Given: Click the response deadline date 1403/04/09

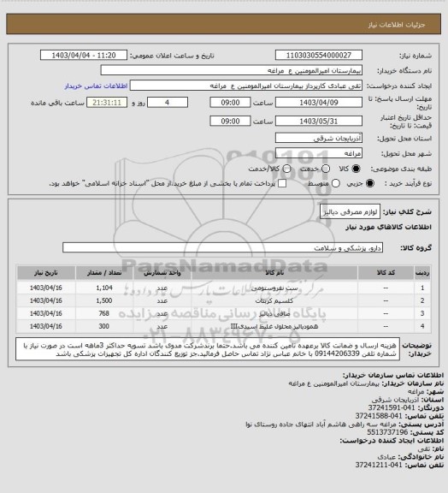Looking at the screenshot, I should (x=319, y=103).
